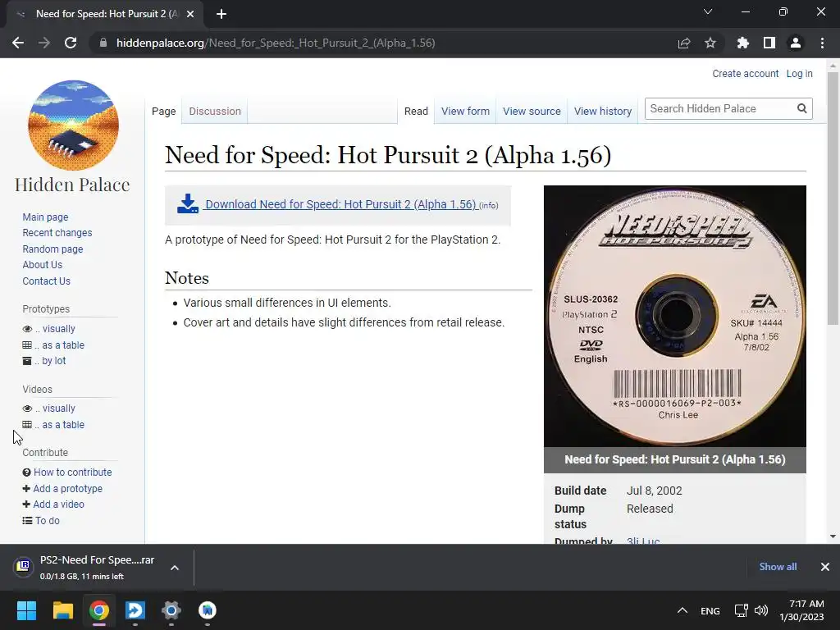840x630 pixels.
Task: Close the downloads bar
Action: [x=825, y=567]
